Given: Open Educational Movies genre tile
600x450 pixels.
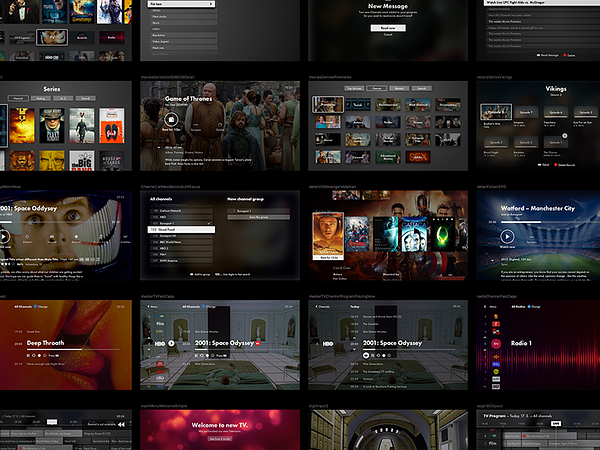Looking at the screenshot, I should click(x=388, y=157).
